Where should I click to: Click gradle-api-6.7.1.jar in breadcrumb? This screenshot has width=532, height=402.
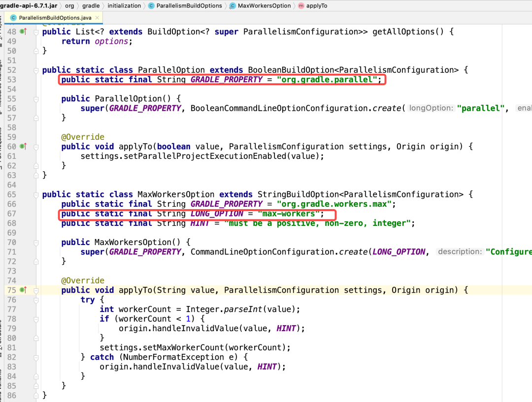pyautogui.click(x=29, y=6)
